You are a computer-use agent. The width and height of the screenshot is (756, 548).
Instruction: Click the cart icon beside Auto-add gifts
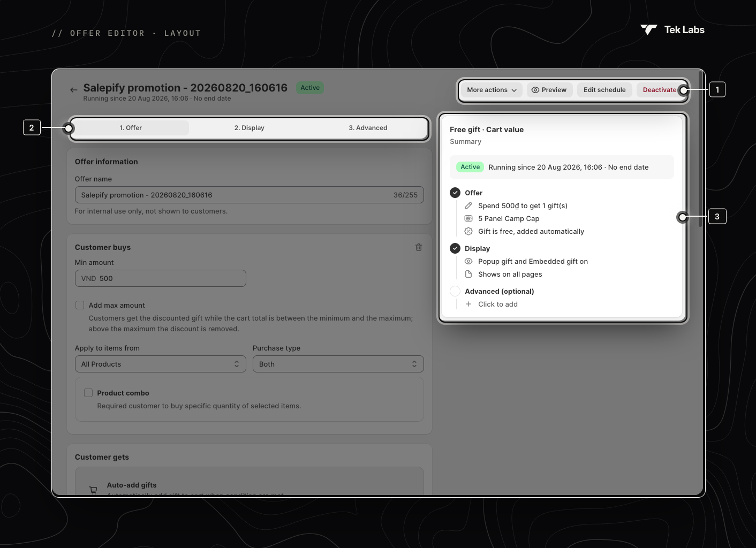point(93,490)
